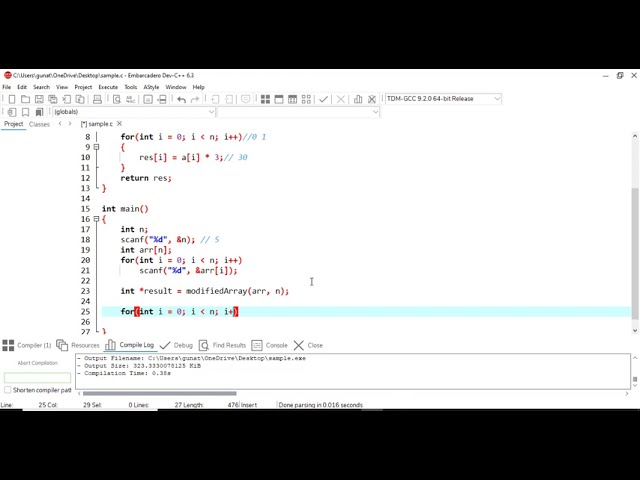The image size is (640, 480).
Task: Open the Project menu
Action: 83,87
